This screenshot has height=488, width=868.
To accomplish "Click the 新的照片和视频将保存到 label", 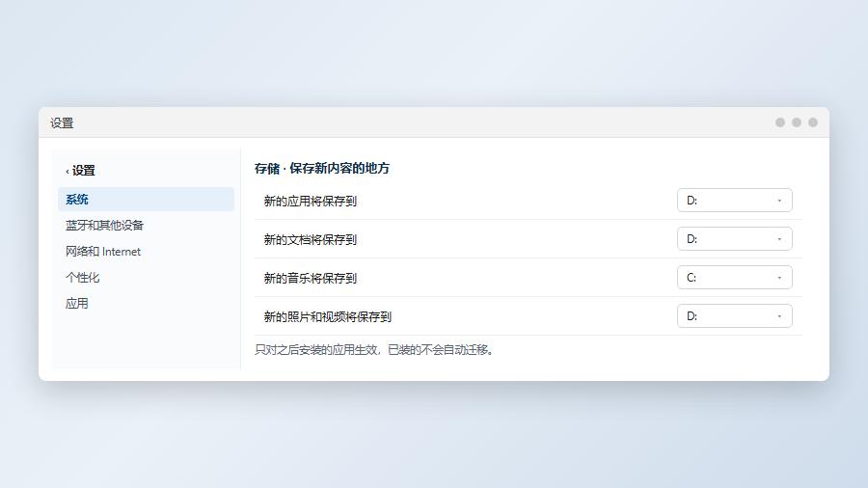I will [x=328, y=316].
